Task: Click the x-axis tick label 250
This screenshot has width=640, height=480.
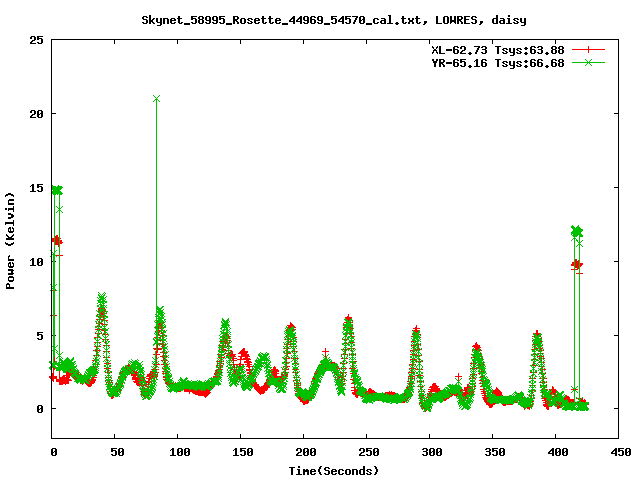Action: tap(369, 452)
